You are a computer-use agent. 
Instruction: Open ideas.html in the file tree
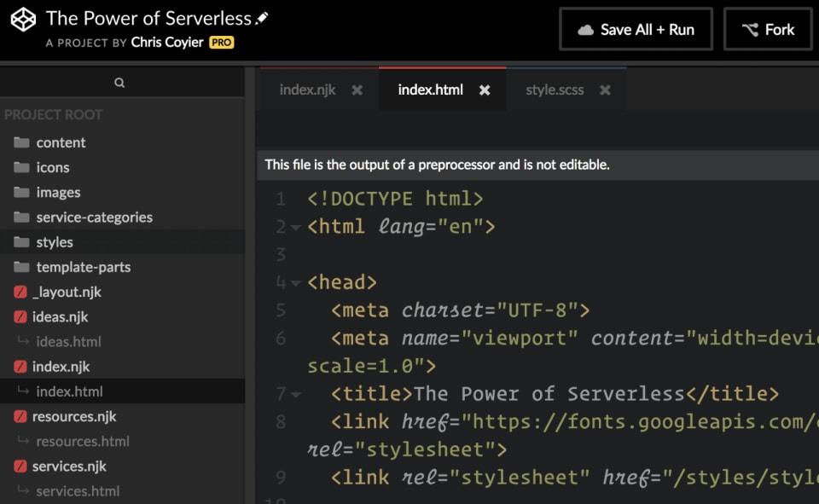(x=68, y=342)
